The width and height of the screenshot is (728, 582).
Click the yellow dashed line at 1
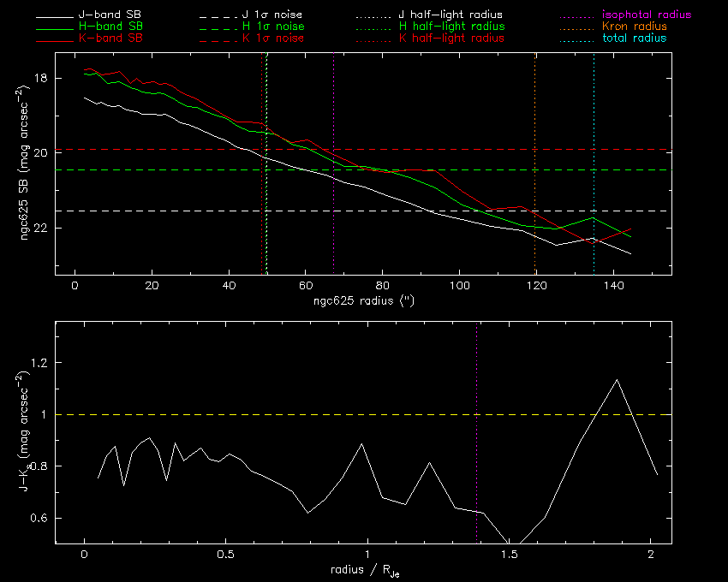click(x=363, y=414)
